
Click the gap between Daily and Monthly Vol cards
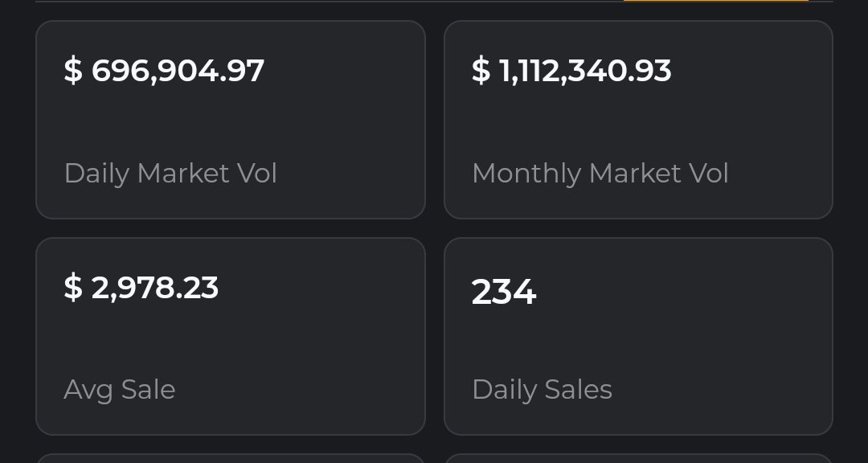[435, 120]
